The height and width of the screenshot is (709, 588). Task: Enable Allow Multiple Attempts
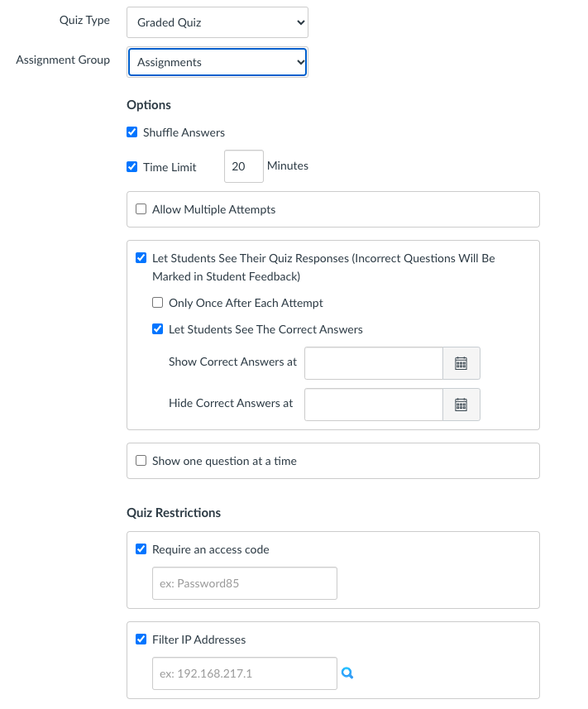141,209
